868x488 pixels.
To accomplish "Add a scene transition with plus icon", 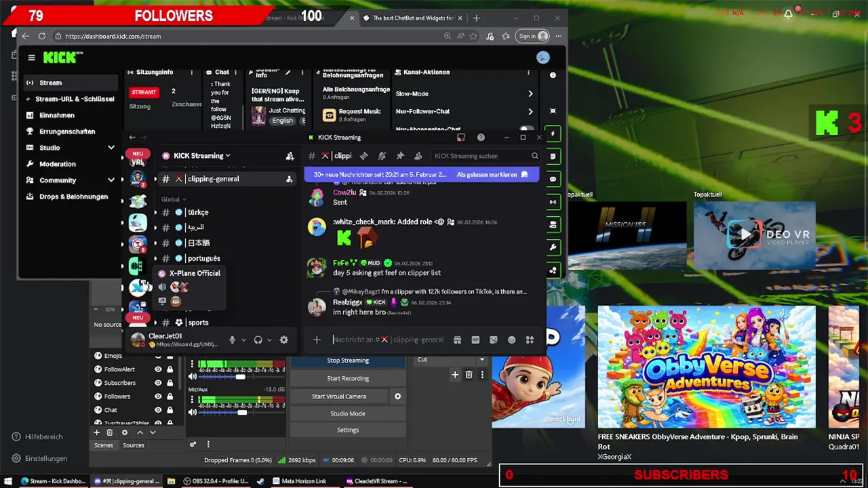I will [x=455, y=375].
